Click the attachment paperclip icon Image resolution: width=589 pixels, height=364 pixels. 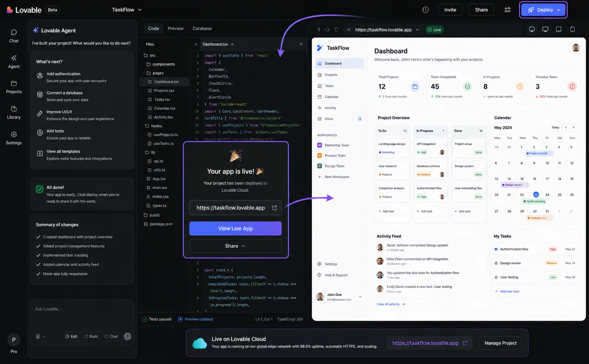(38, 336)
